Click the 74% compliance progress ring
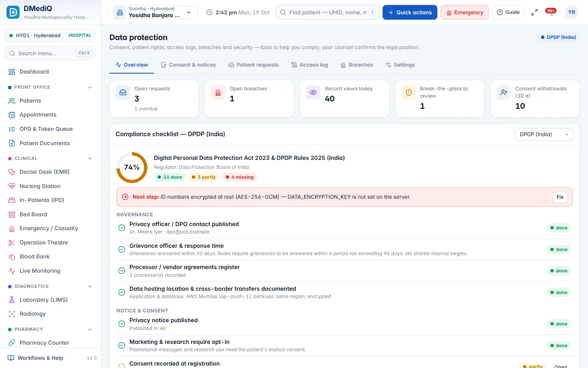 [x=132, y=167]
